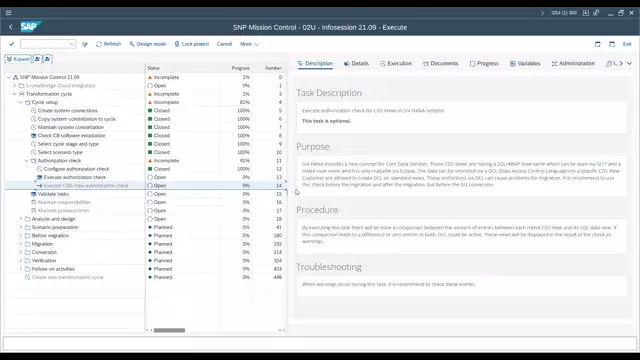Open the command field dropdown

click(72, 44)
